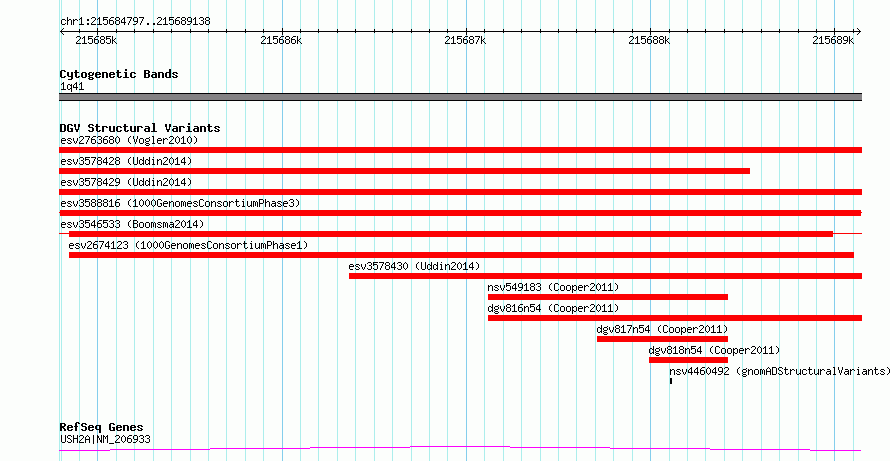
Task: Click the 215687k ruler label
Action: (465, 41)
